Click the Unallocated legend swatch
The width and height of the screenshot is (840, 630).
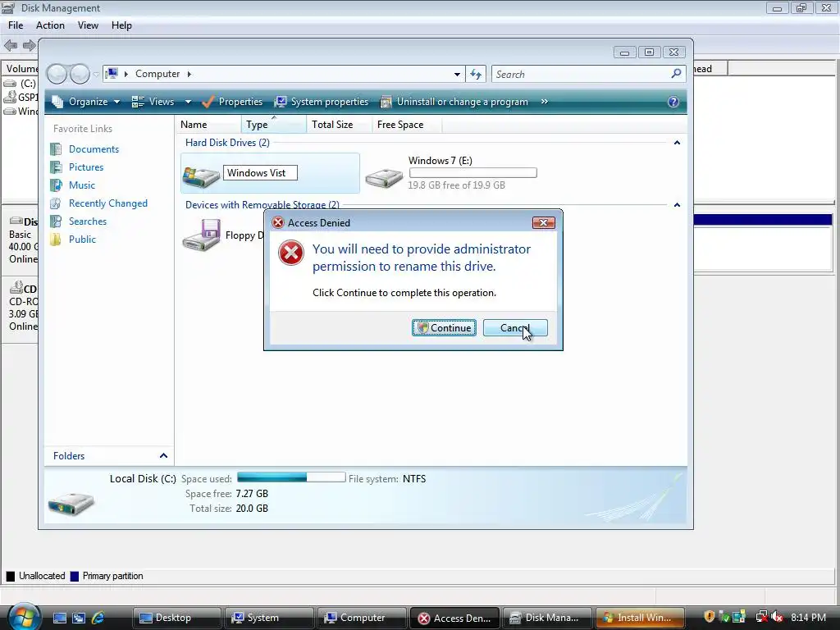tap(10, 577)
